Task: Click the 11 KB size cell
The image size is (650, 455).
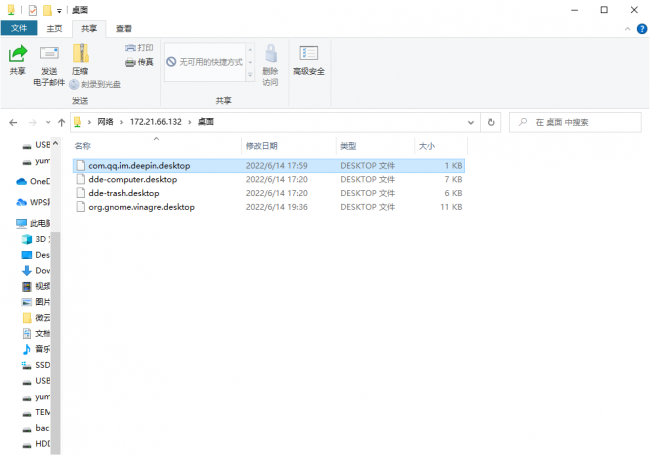Action: click(x=451, y=207)
